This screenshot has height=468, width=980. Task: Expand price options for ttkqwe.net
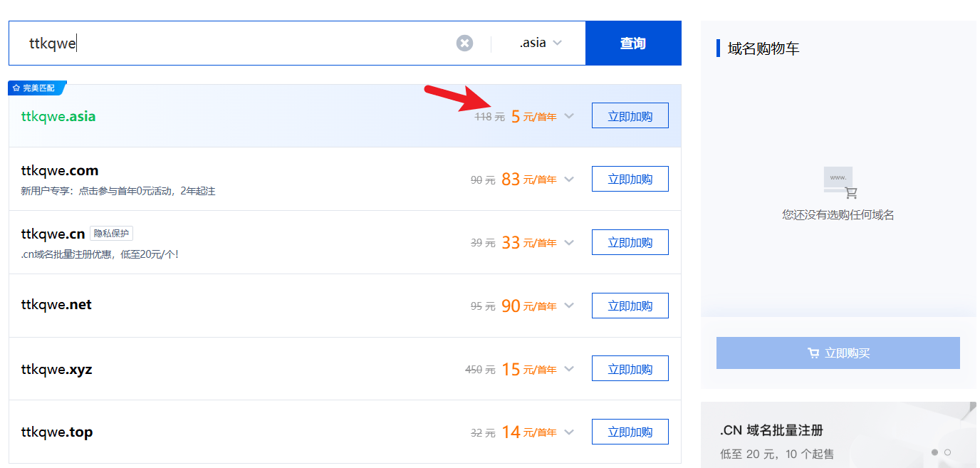coord(568,306)
